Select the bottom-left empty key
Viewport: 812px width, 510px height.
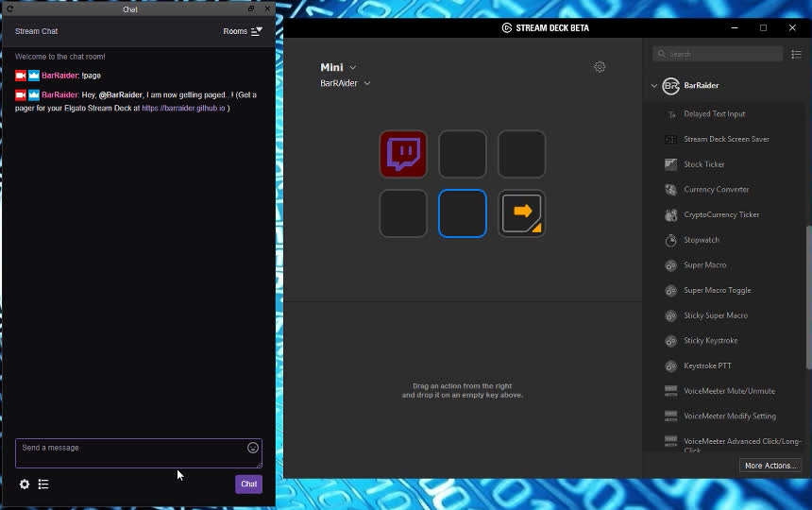point(403,213)
